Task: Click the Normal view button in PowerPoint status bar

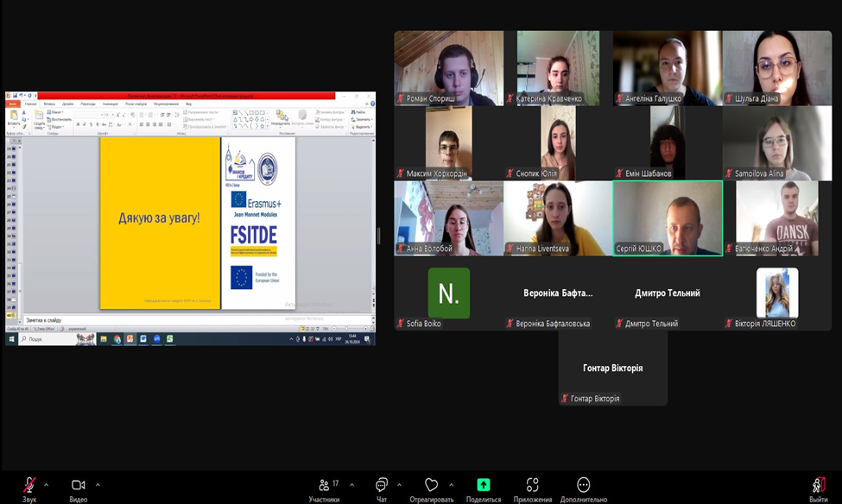Action: 302,329
